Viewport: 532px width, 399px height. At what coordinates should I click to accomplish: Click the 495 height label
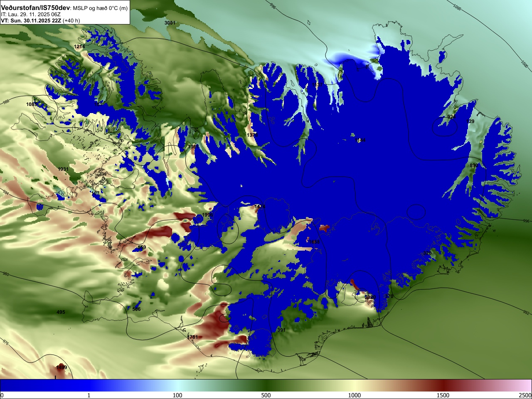(61, 312)
